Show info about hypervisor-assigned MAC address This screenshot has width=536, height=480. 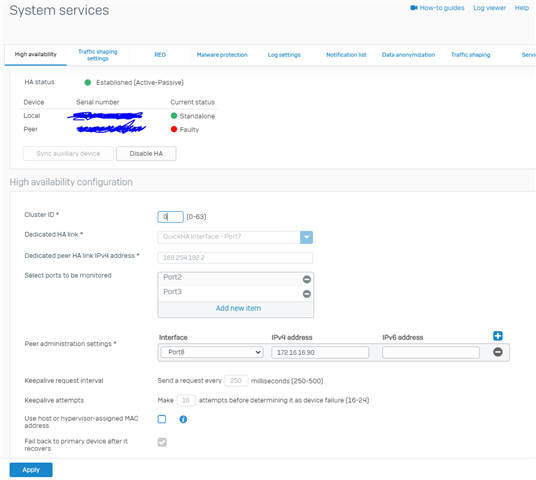183,419
